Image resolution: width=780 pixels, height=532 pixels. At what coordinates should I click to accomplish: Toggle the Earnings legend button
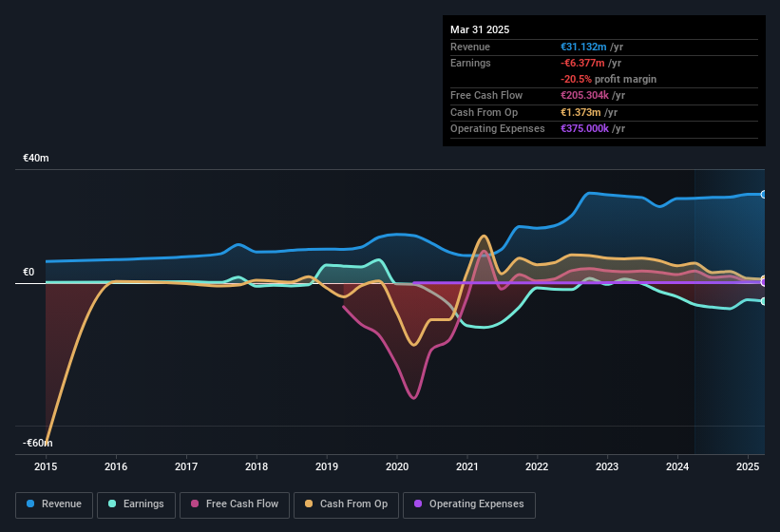(136, 504)
